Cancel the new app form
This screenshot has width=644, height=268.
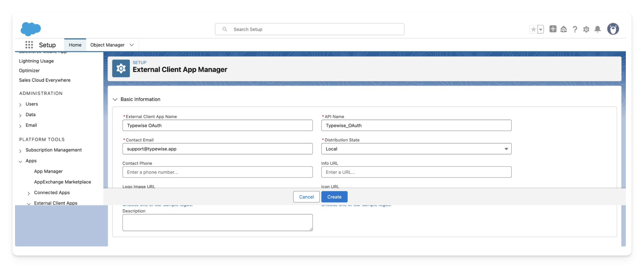[x=306, y=197]
